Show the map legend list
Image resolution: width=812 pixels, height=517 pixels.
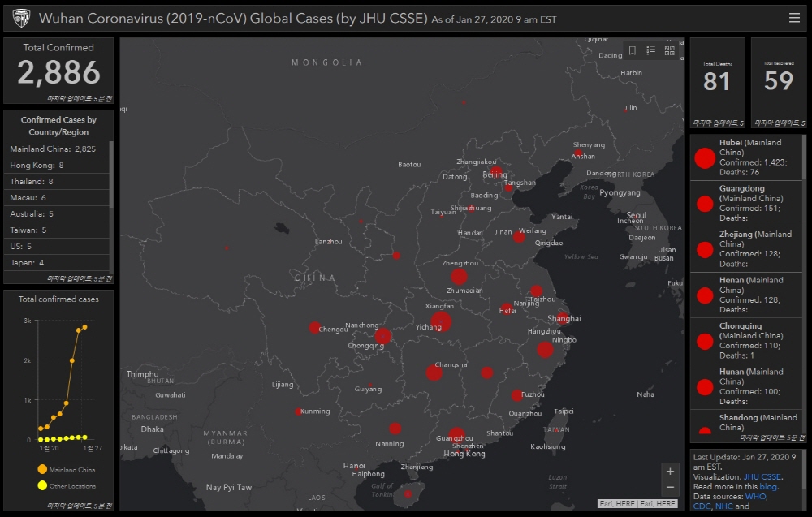coord(651,50)
